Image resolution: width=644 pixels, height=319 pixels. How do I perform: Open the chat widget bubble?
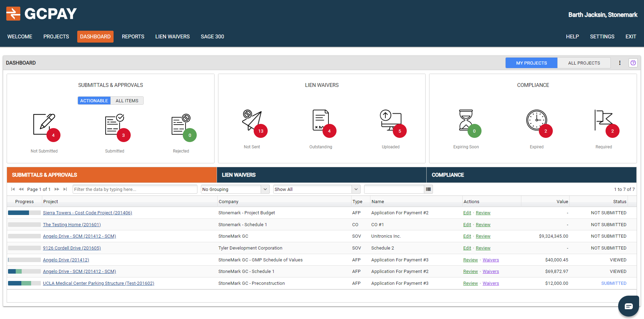coord(628,306)
